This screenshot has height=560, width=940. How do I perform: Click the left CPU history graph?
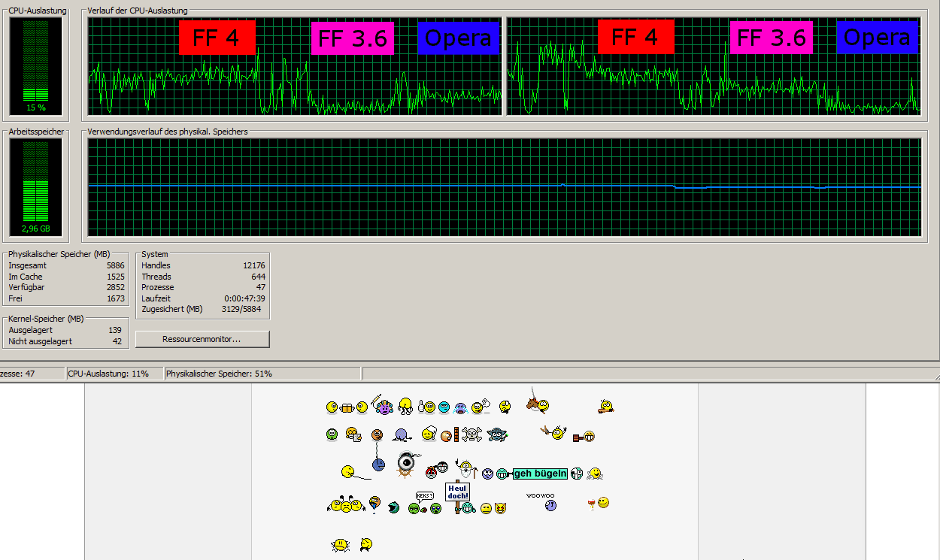(x=295, y=66)
